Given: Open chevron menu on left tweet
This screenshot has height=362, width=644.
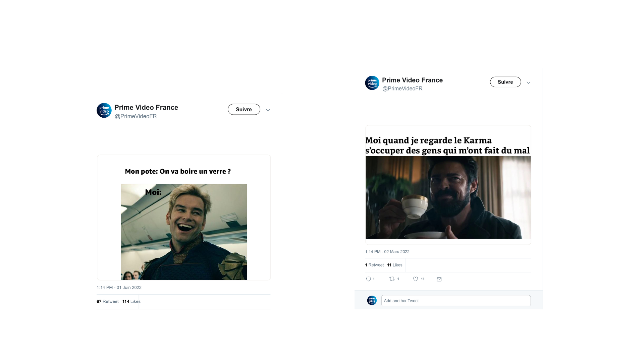Looking at the screenshot, I should tap(268, 110).
